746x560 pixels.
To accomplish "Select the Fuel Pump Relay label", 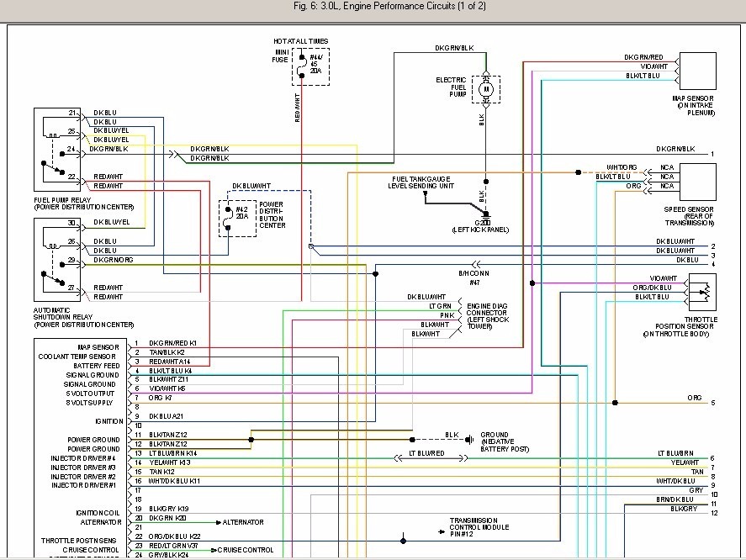I will [x=84, y=203].
